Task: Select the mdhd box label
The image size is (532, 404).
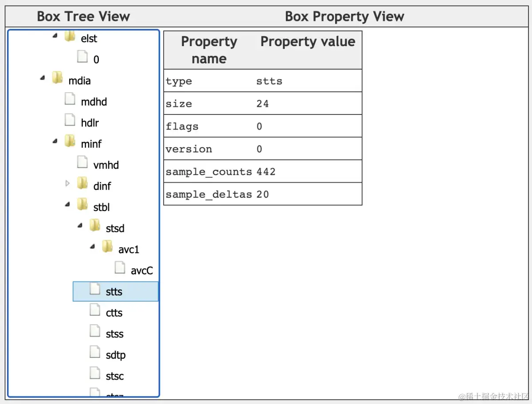Action: pyautogui.click(x=94, y=102)
